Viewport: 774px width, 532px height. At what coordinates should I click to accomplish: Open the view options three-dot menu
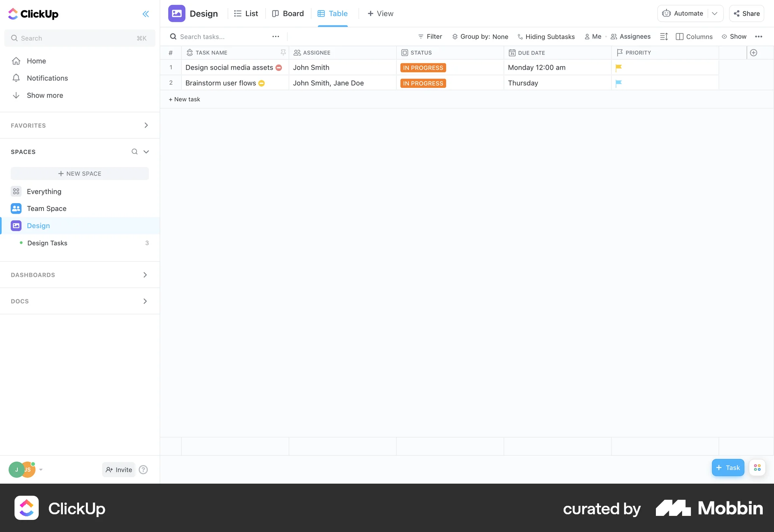click(759, 37)
